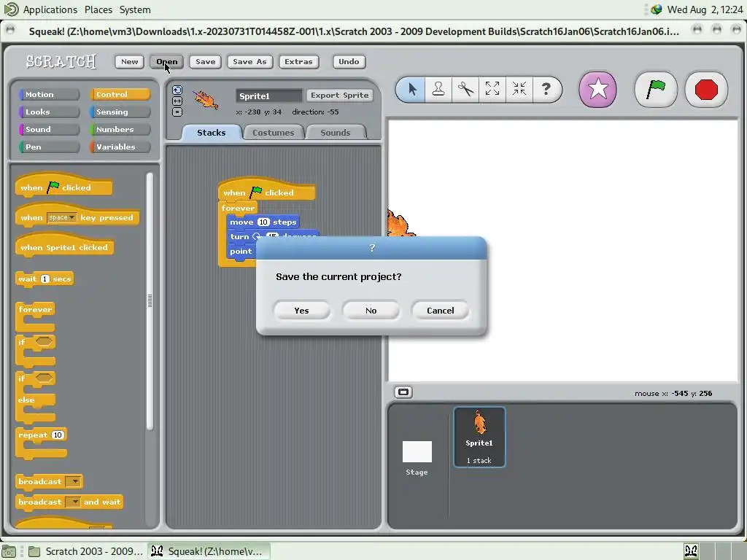
Task: Cancel the save project dialog
Action: pyautogui.click(x=440, y=311)
